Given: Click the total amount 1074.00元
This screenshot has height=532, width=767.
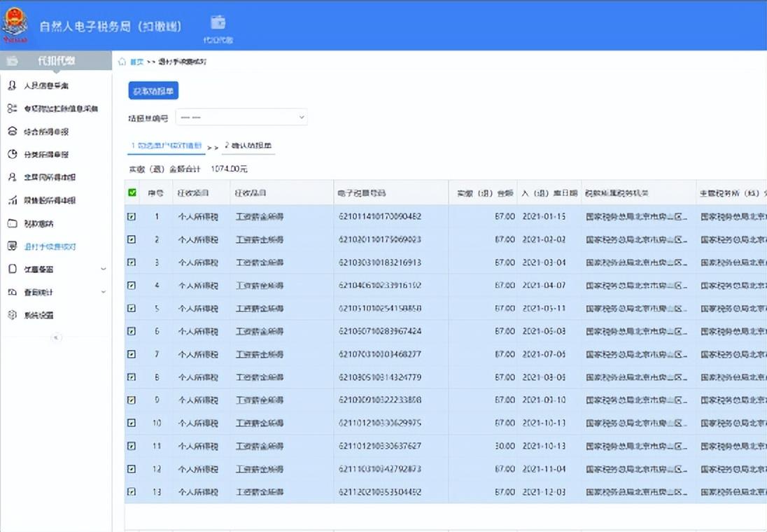Looking at the screenshot, I should click(229, 169).
